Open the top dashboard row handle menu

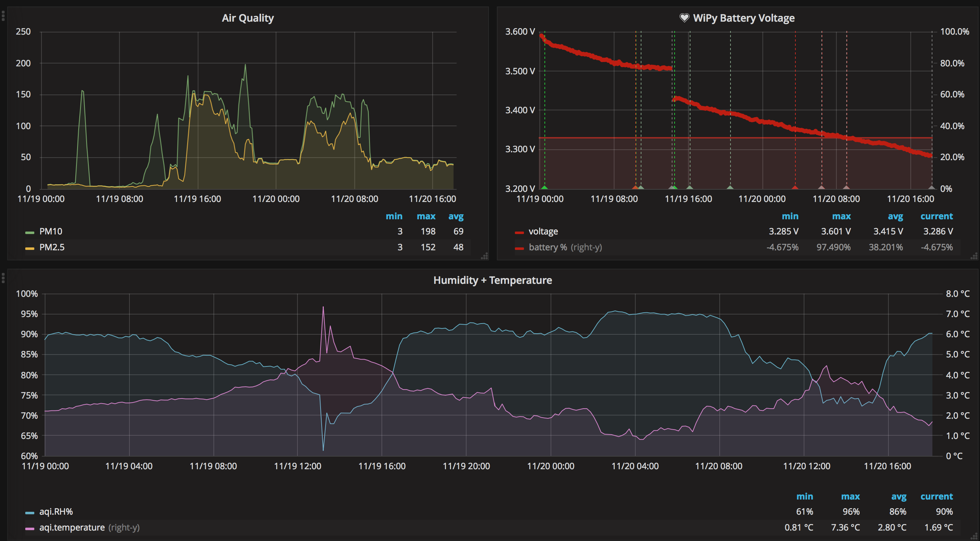click(3, 16)
